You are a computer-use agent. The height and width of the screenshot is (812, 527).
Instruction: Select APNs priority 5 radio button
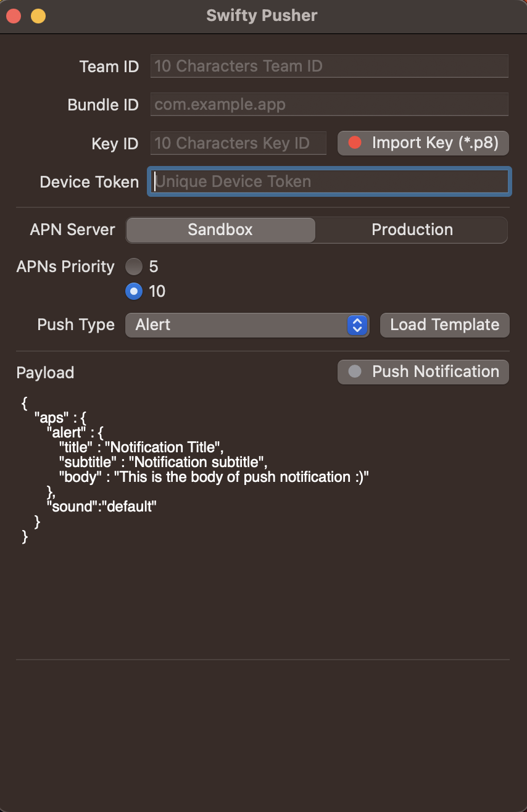pos(134,267)
